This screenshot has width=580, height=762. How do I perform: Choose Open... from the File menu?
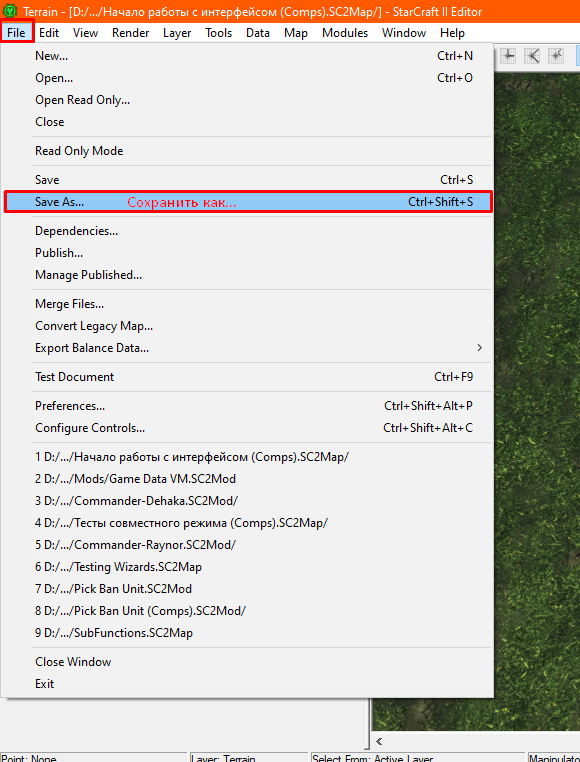[248, 78]
